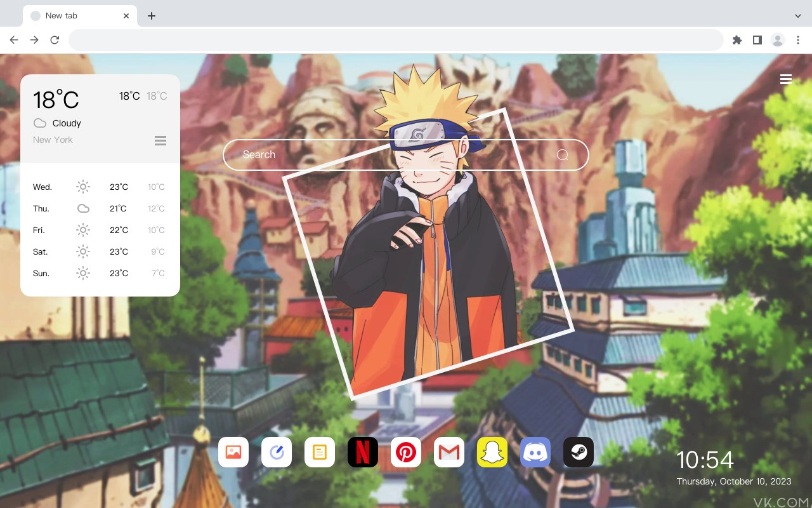Viewport: 812px width, 508px height.
Task: Focus the Chrome address bar
Action: [396, 40]
